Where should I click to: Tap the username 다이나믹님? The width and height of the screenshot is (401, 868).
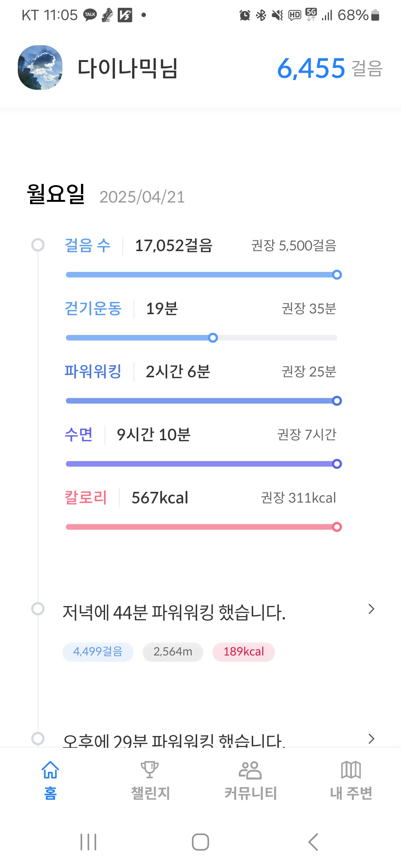coord(128,69)
